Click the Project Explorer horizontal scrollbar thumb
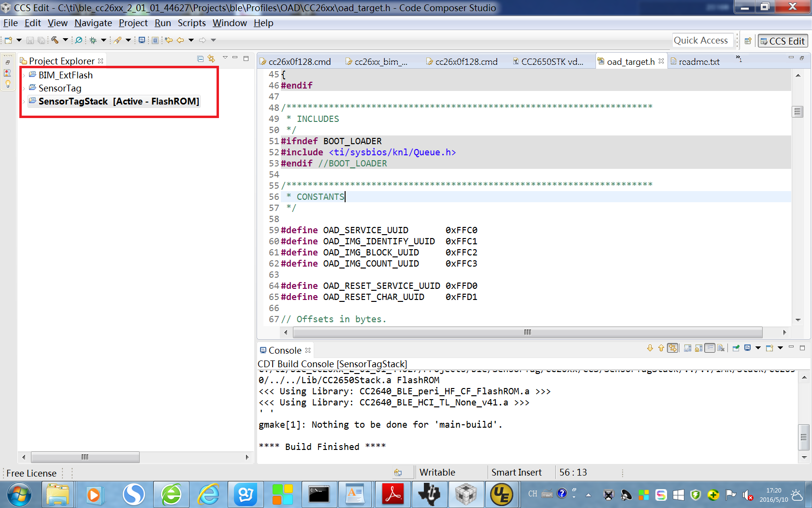This screenshot has width=812, height=508. click(x=85, y=457)
